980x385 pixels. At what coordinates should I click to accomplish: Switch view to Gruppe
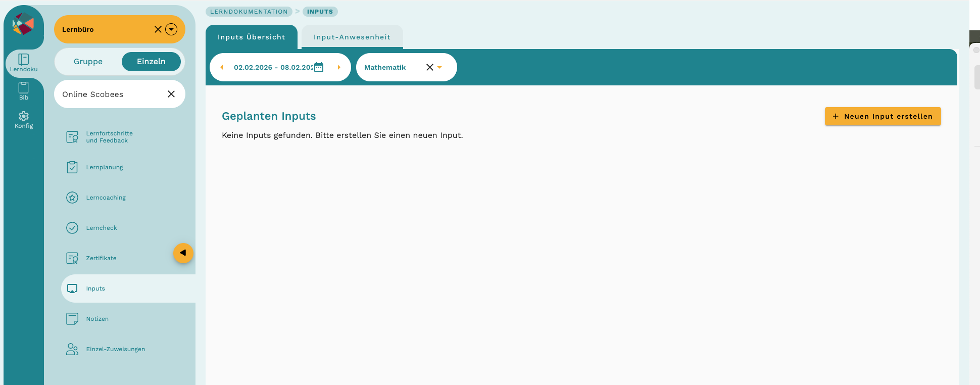click(x=88, y=62)
